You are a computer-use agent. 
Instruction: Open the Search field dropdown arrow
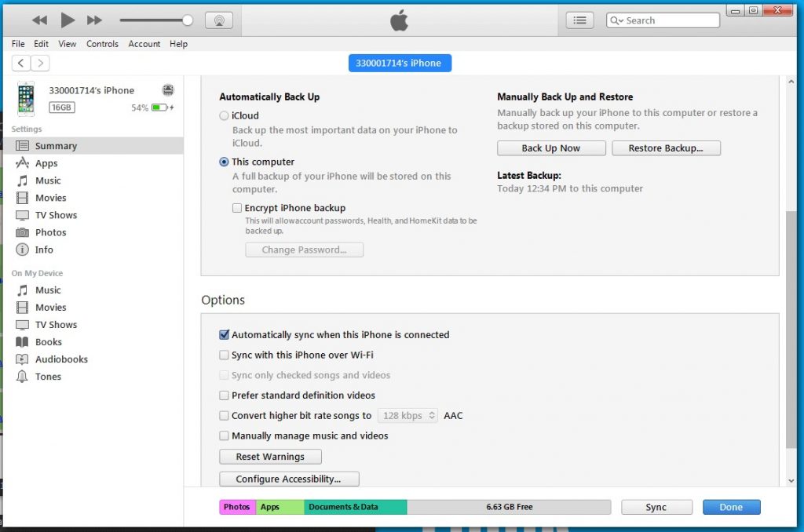click(x=621, y=21)
